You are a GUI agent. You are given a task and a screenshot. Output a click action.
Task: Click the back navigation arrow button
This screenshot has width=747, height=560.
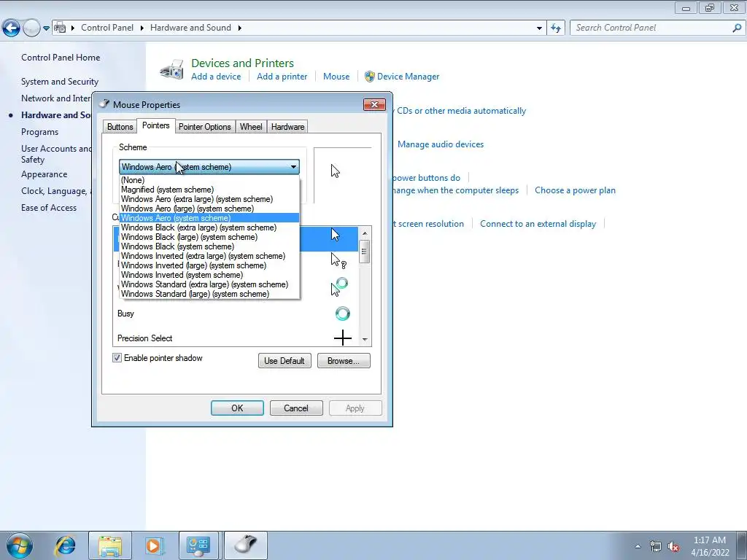(11, 28)
